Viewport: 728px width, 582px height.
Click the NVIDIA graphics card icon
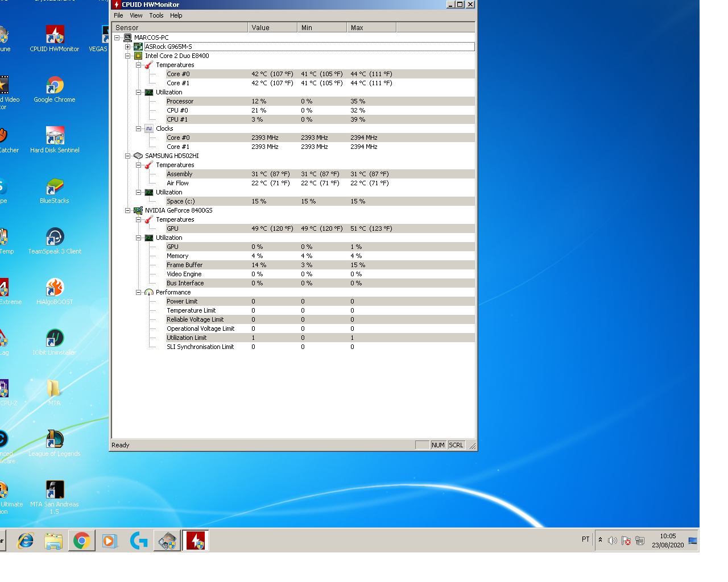coord(138,210)
